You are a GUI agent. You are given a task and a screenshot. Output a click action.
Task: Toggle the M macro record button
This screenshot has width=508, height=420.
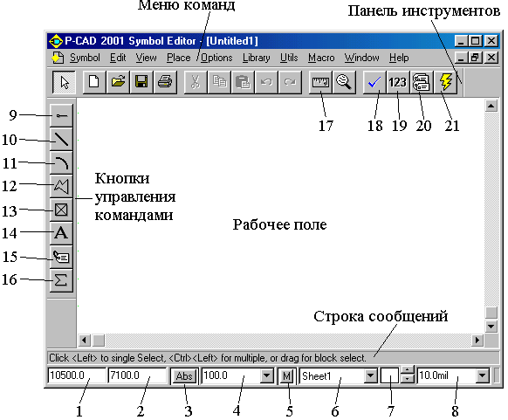tap(286, 376)
